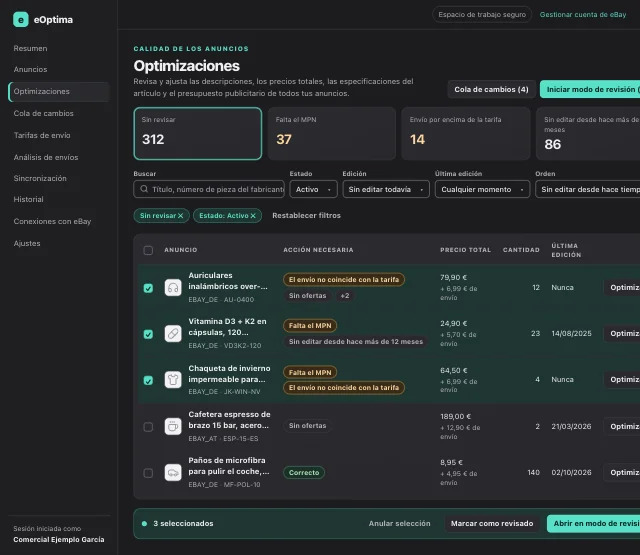Click the jacket icon of Chaqueta listing
The image size is (640, 555).
pos(173,380)
